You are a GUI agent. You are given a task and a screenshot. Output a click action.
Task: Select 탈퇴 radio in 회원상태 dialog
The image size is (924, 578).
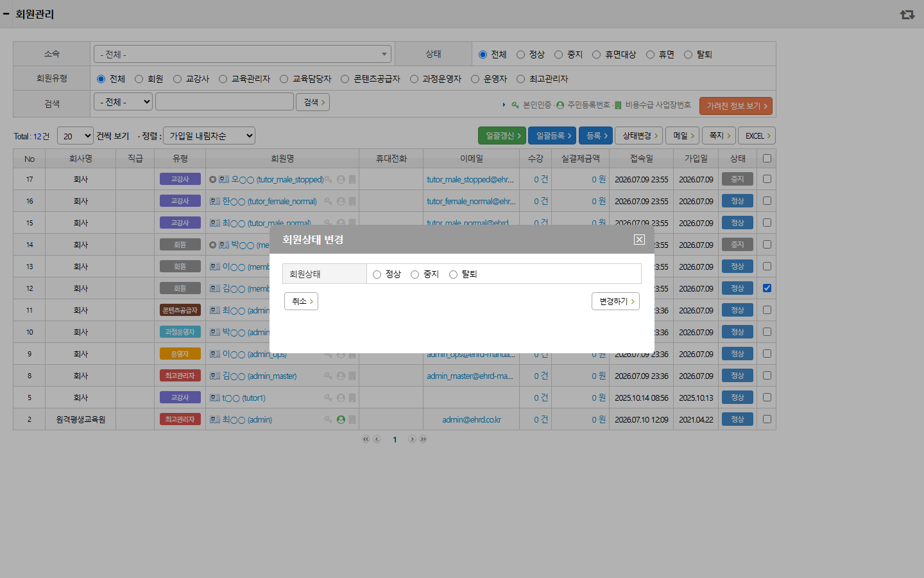(x=453, y=275)
